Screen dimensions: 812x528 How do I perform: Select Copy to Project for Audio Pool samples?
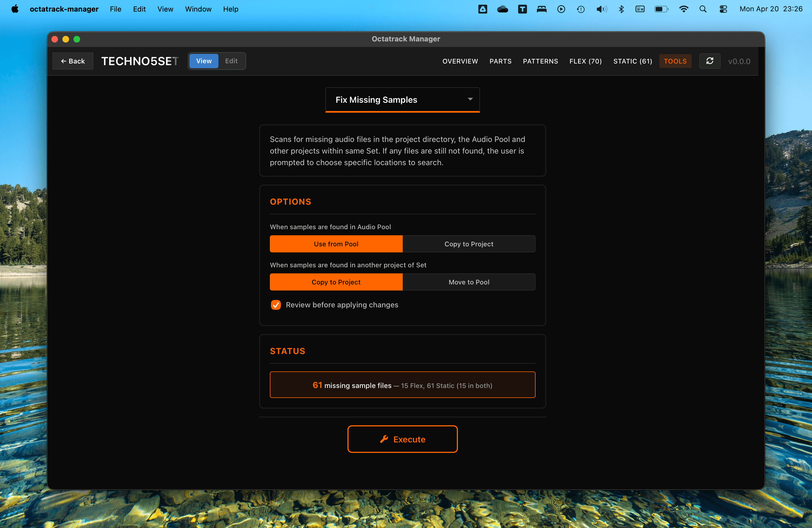click(468, 244)
